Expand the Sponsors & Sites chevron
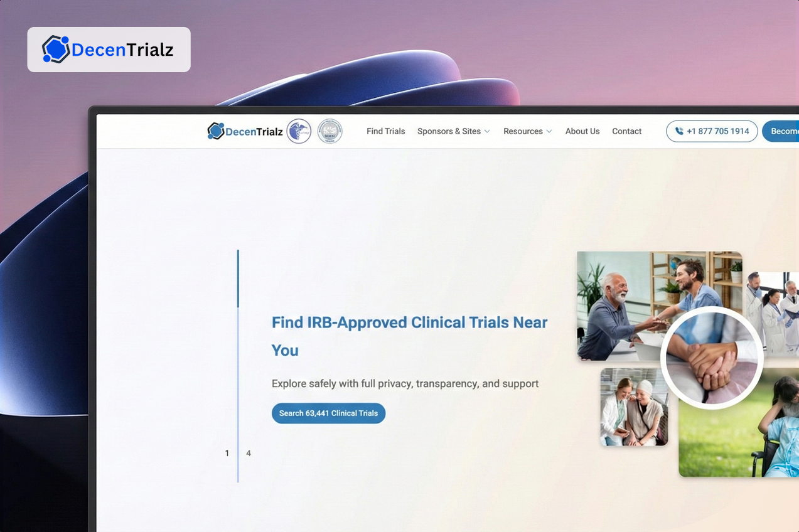The height and width of the screenshot is (532, 799). pyautogui.click(x=488, y=132)
